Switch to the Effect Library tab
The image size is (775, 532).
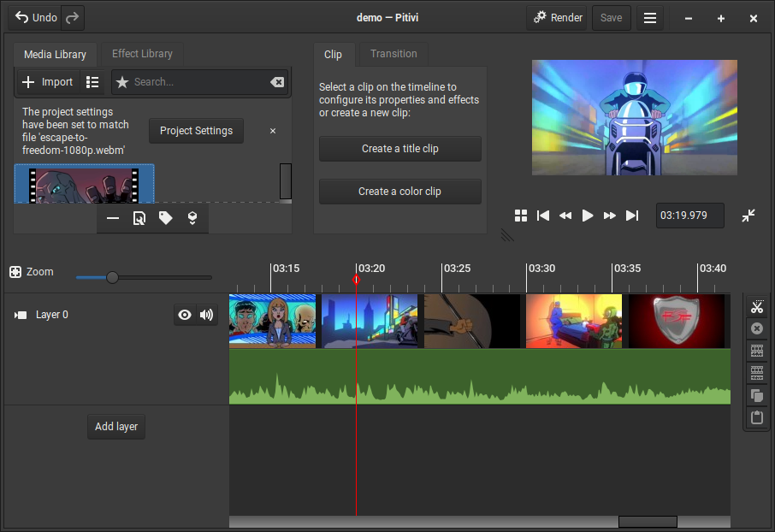tap(142, 54)
